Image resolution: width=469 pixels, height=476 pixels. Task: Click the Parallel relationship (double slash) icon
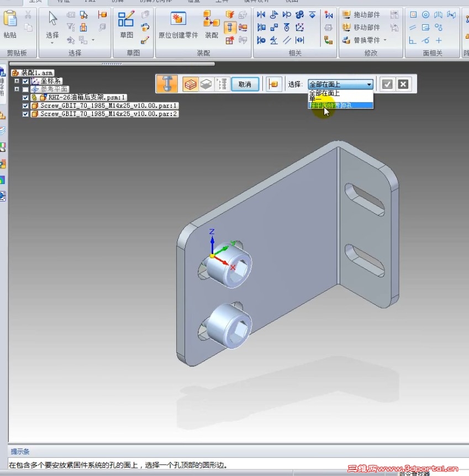tap(287, 40)
